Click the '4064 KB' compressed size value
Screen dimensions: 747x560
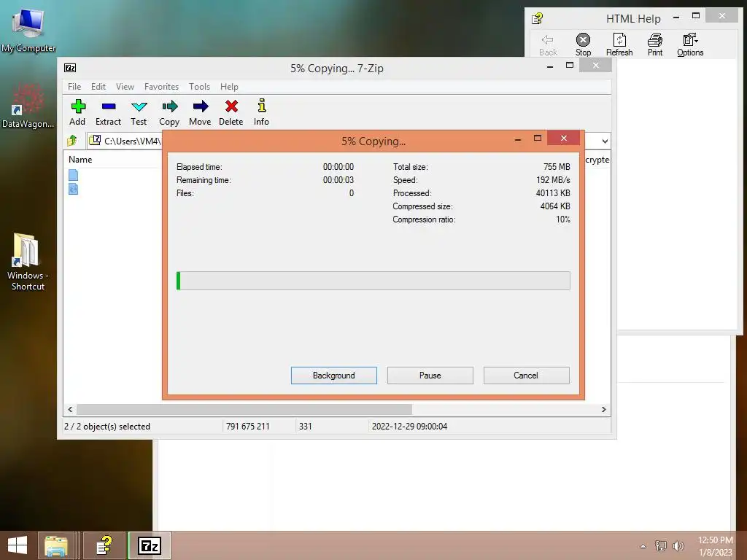click(555, 206)
